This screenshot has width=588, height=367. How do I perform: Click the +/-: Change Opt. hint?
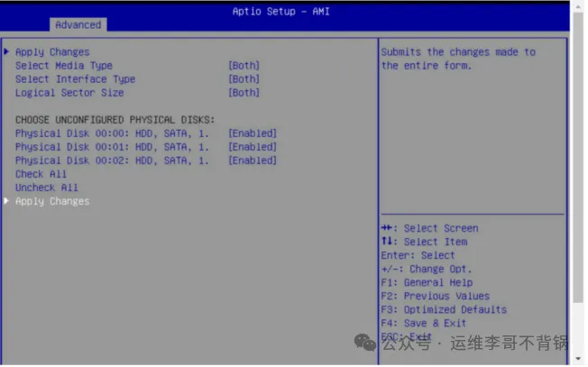pyautogui.click(x=427, y=269)
